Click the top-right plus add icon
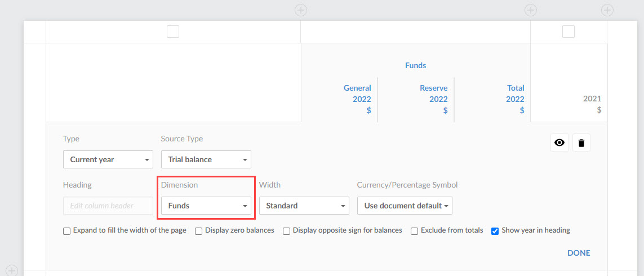 tap(607, 10)
